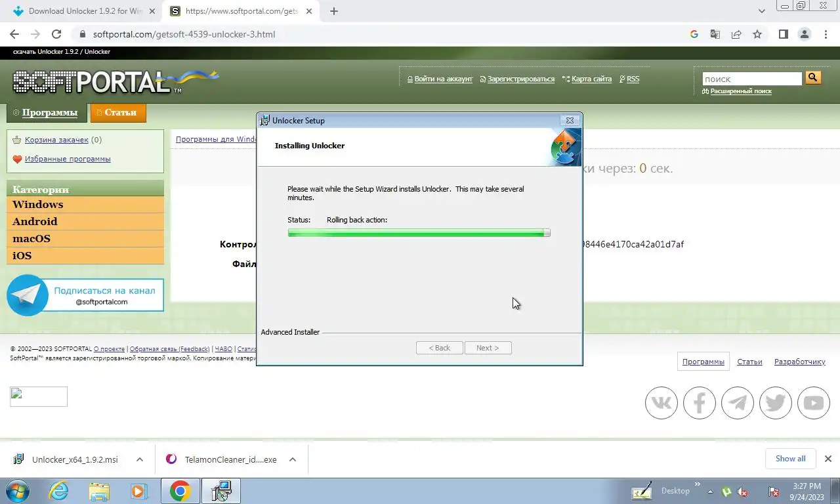Expand the Desktop toolbar chevron
The image size is (840, 504).
click(x=697, y=486)
